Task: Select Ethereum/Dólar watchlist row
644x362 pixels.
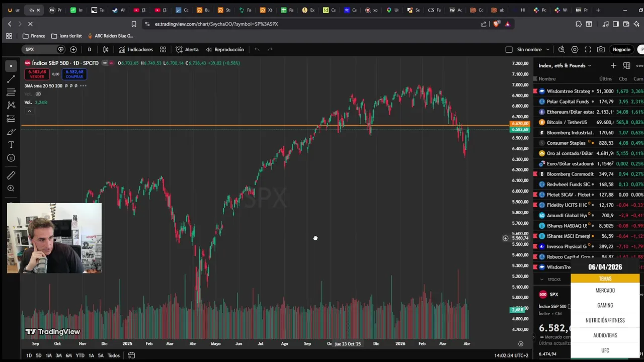Action: click(x=589, y=112)
